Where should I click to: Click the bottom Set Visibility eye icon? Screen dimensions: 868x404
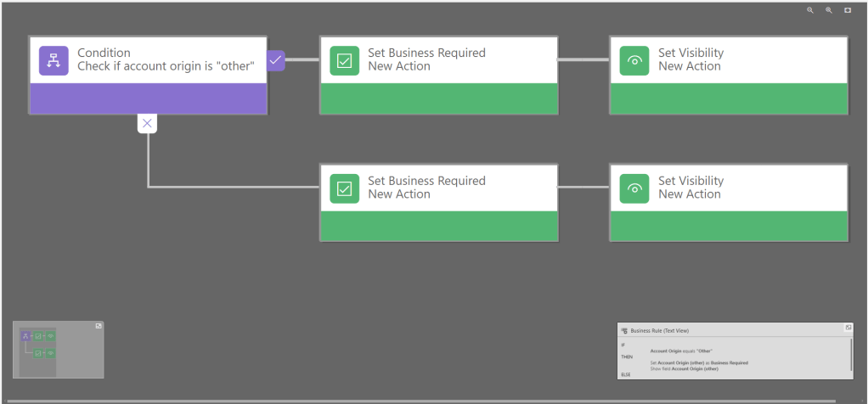click(x=634, y=188)
